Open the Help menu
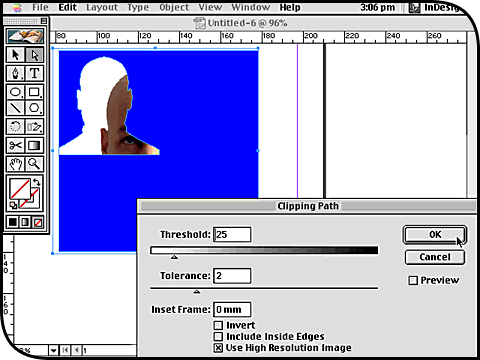The image size is (480, 360). tap(290, 7)
